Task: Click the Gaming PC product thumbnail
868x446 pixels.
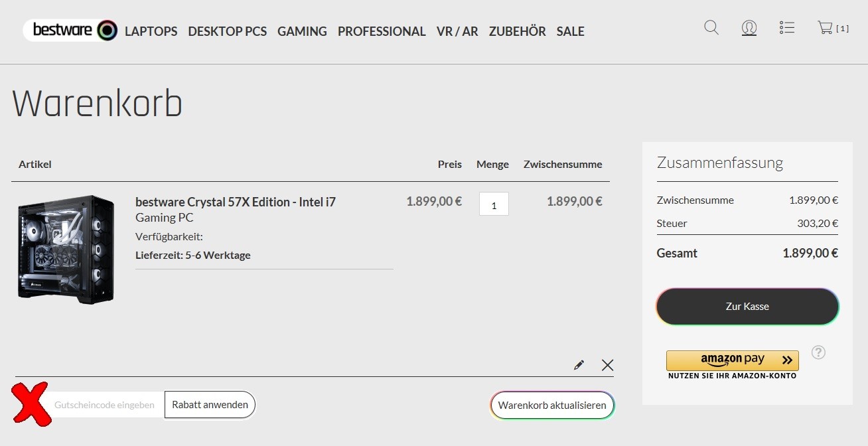Action: click(x=66, y=250)
